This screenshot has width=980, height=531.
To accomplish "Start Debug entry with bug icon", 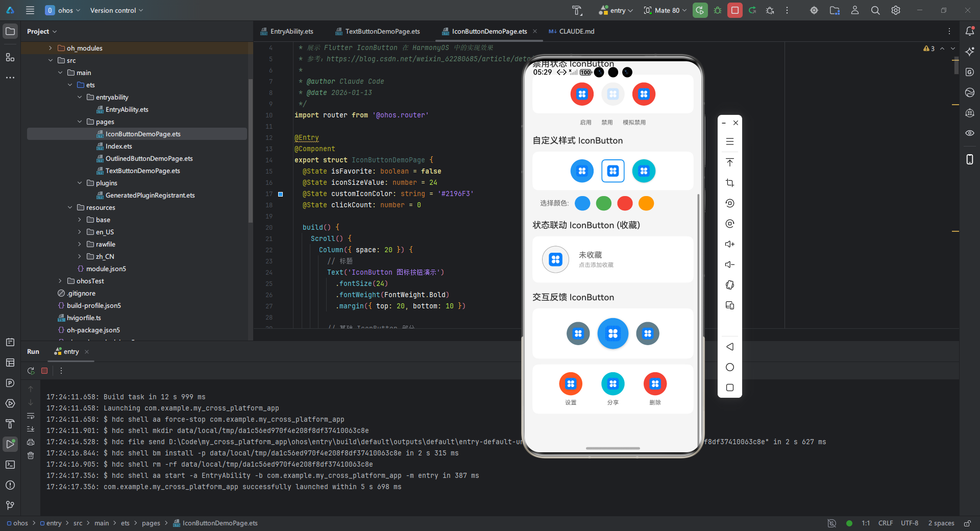I will 718,10.
